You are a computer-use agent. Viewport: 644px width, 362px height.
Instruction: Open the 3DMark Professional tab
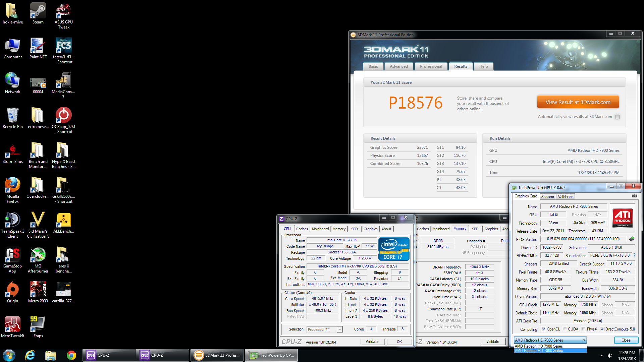click(x=431, y=66)
